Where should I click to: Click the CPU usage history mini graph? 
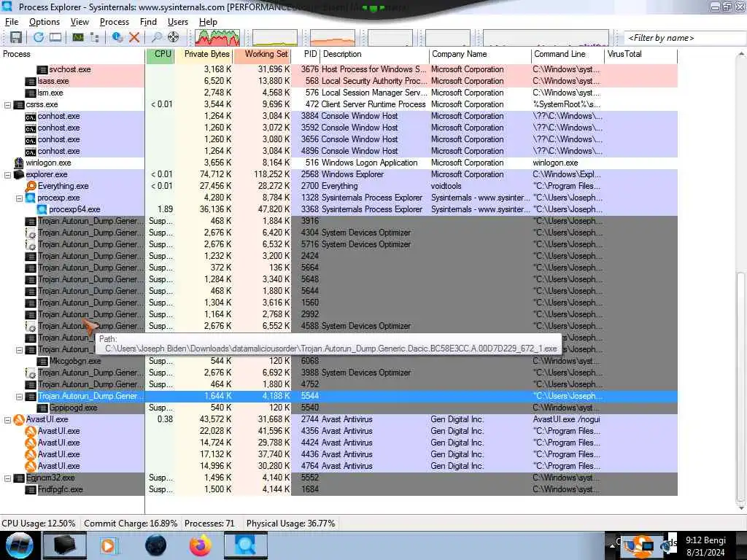(217, 38)
